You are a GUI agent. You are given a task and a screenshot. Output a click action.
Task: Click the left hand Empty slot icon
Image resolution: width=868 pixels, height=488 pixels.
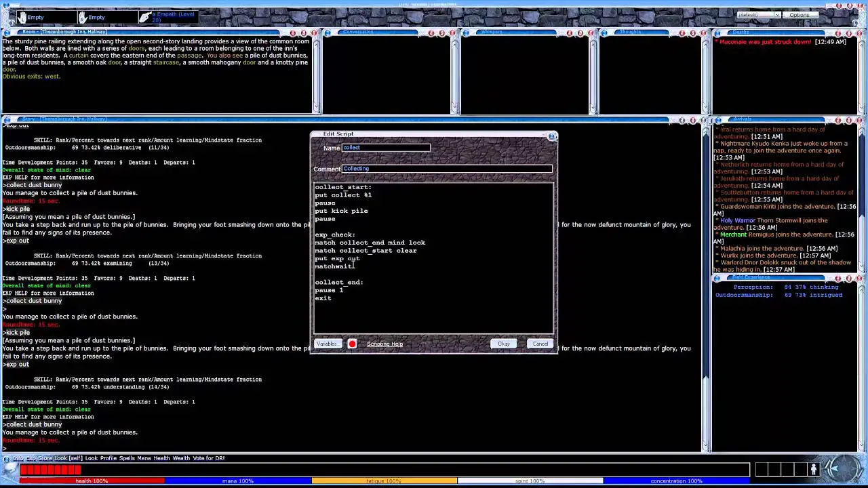[x=22, y=17]
